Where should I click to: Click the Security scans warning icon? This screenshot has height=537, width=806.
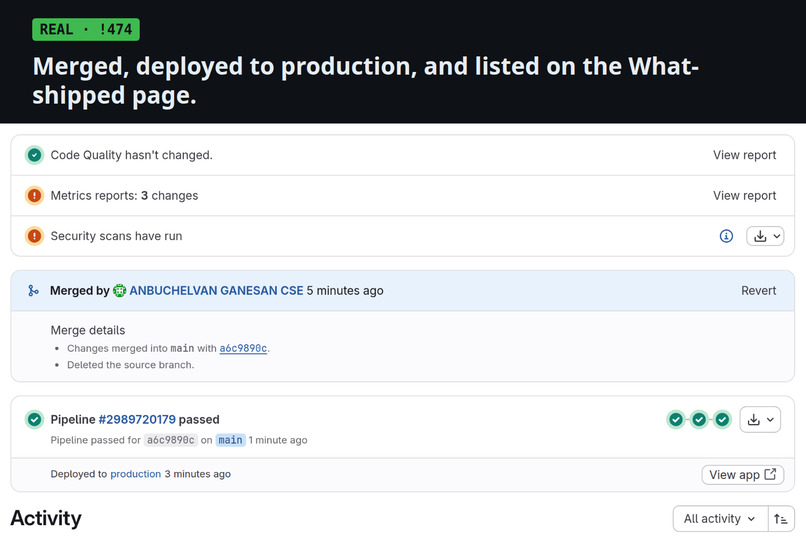pos(34,236)
